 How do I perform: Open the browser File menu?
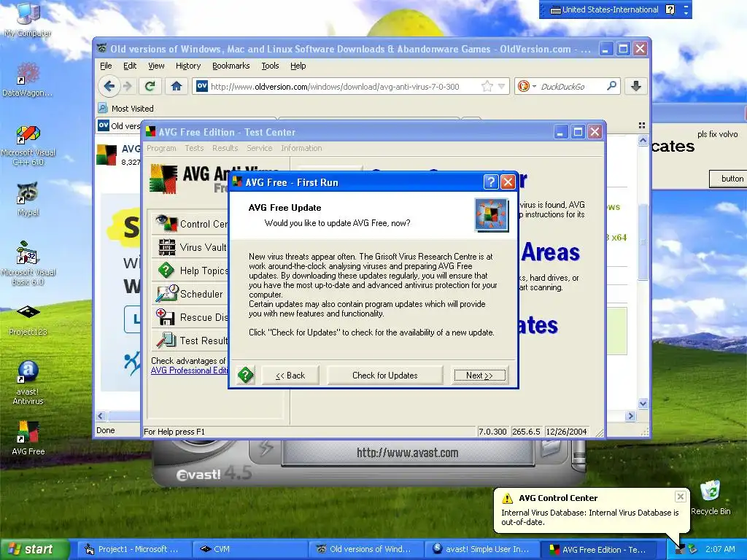[107, 66]
